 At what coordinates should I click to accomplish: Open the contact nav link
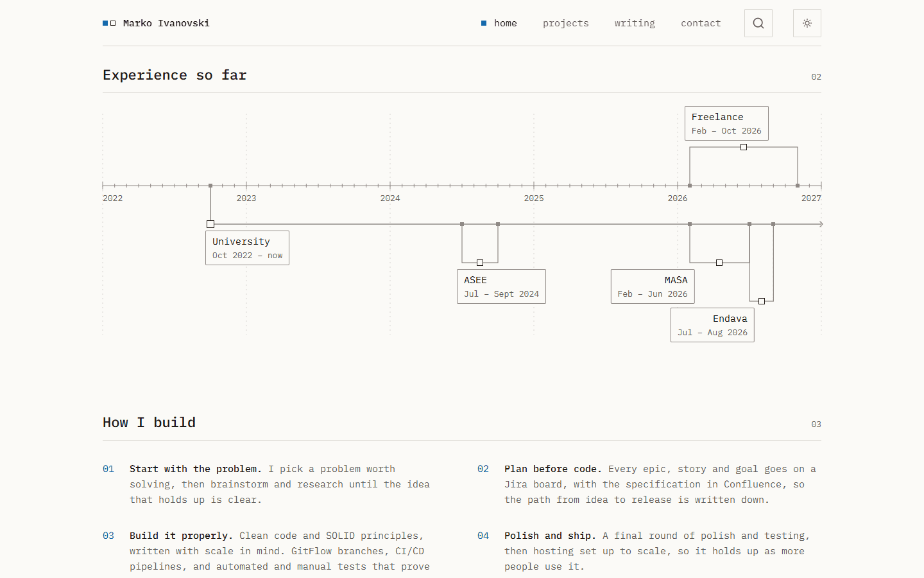coord(701,23)
